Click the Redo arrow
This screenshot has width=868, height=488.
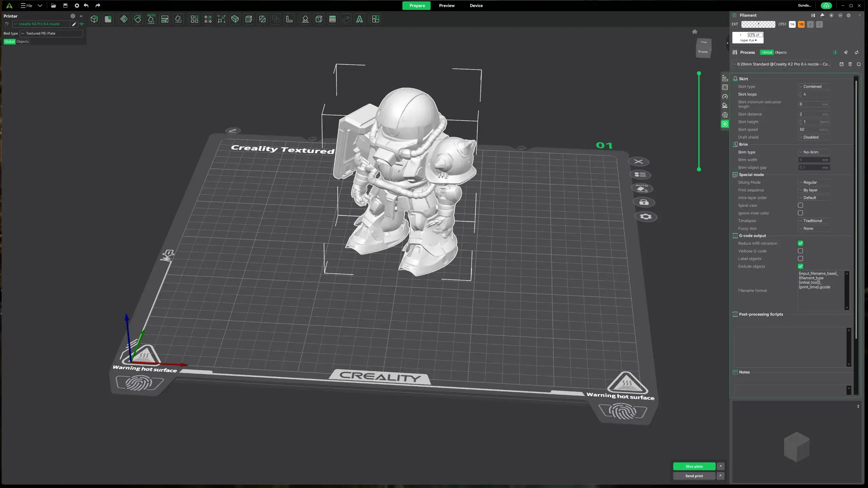point(98,5)
